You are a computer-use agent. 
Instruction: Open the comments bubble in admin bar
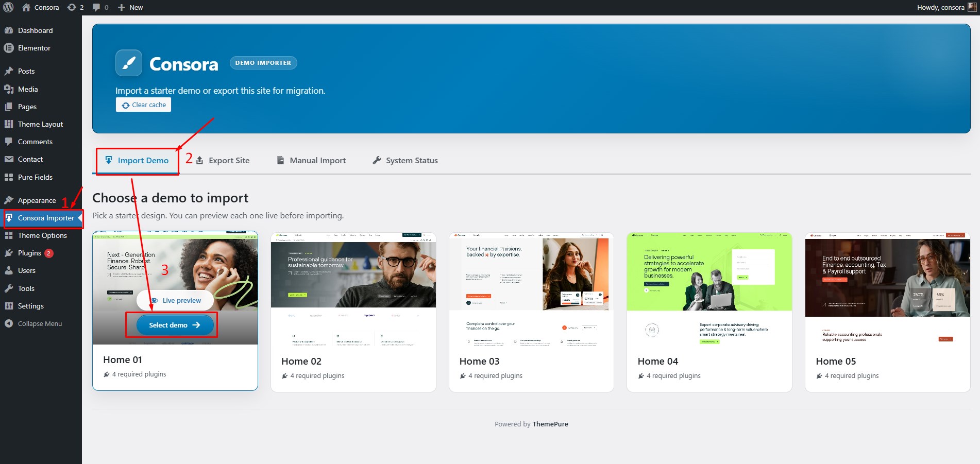[x=100, y=7]
